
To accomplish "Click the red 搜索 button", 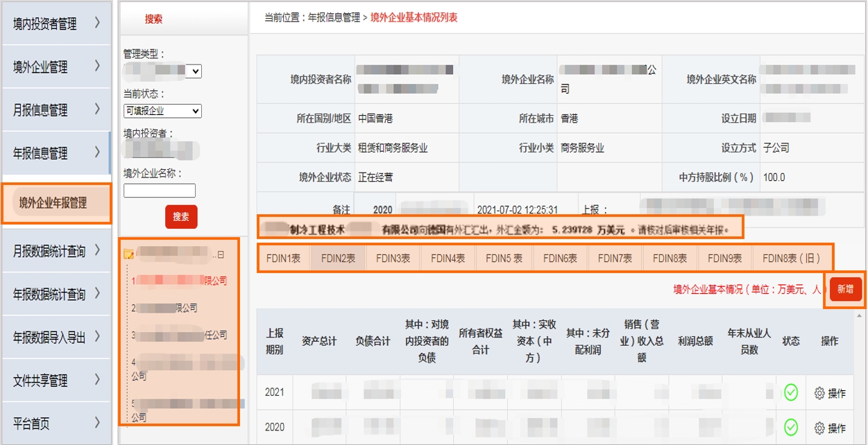I will pyautogui.click(x=181, y=217).
